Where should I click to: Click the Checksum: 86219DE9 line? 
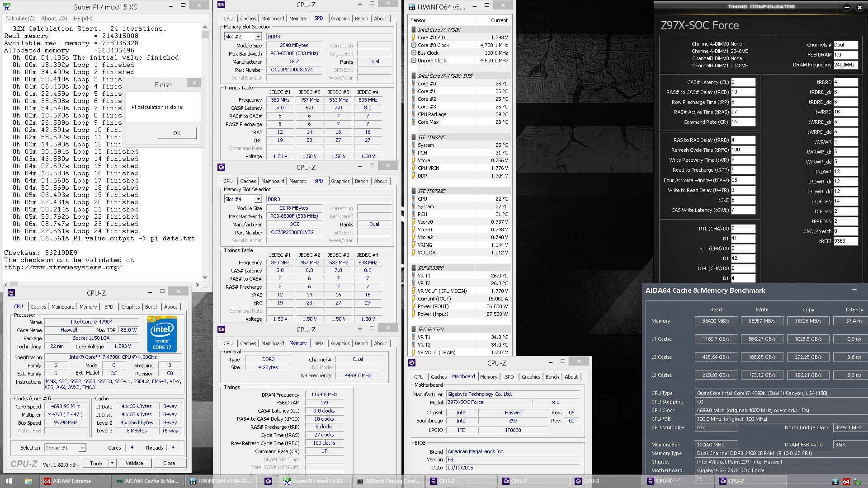(x=41, y=253)
